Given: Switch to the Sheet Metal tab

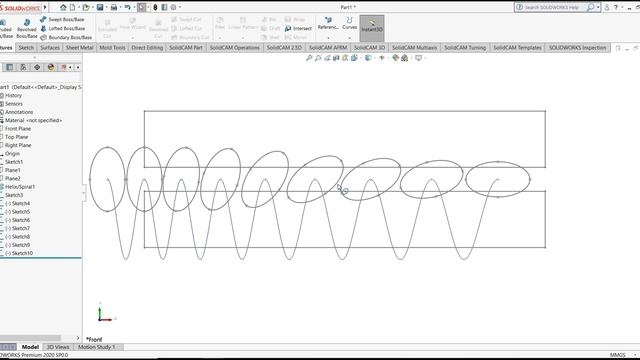Looking at the screenshot, I should click(x=80, y=48).
